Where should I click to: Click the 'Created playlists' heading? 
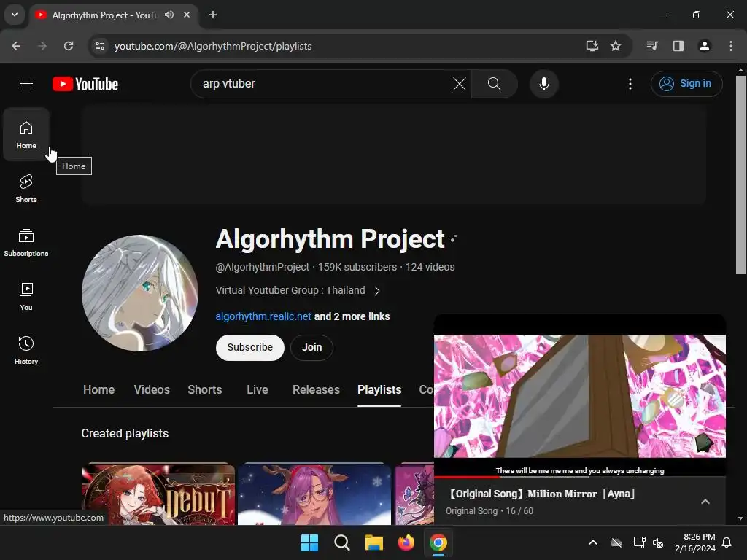[125, 433]
